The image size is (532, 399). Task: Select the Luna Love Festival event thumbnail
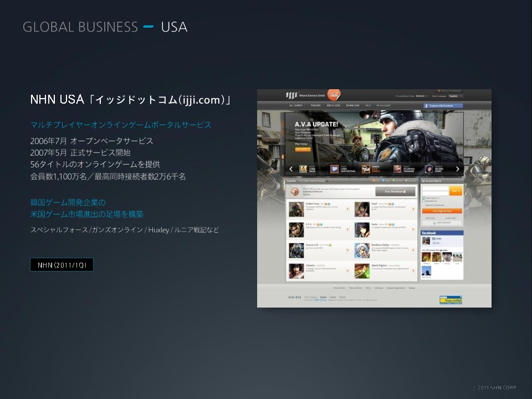(334, 169)
